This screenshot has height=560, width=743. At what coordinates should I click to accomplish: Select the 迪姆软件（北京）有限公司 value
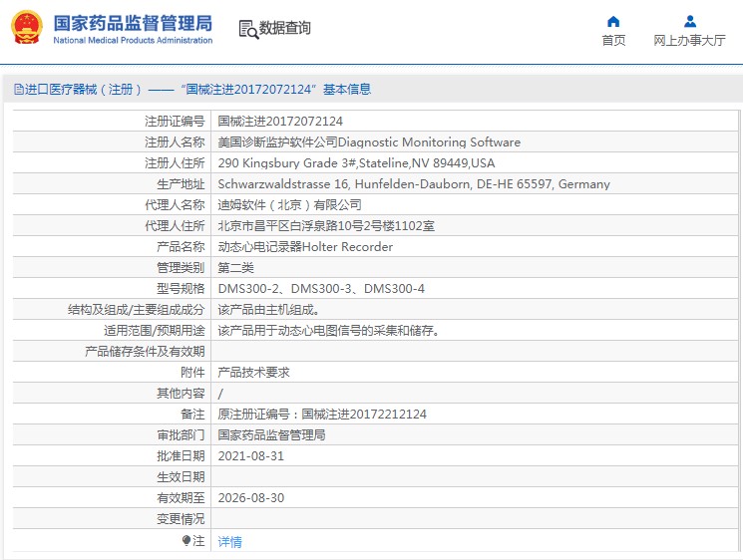tap(289, 205)
